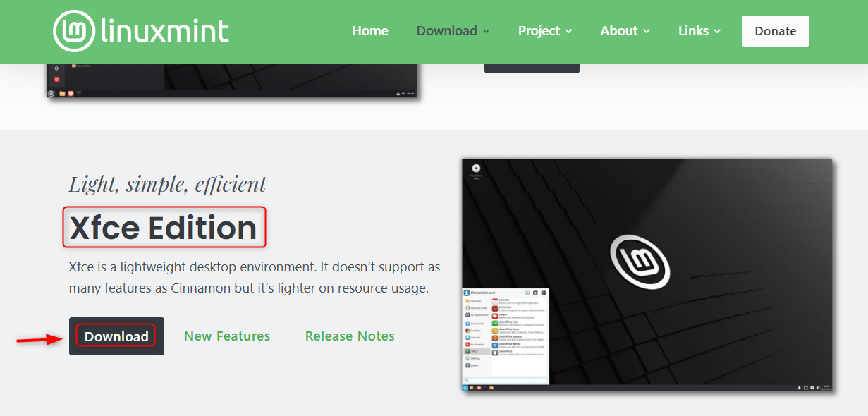Open the Xfce Release Notes link
This screenshot has width=868, height=416.
pyautogui.click(x=350, y=336)
